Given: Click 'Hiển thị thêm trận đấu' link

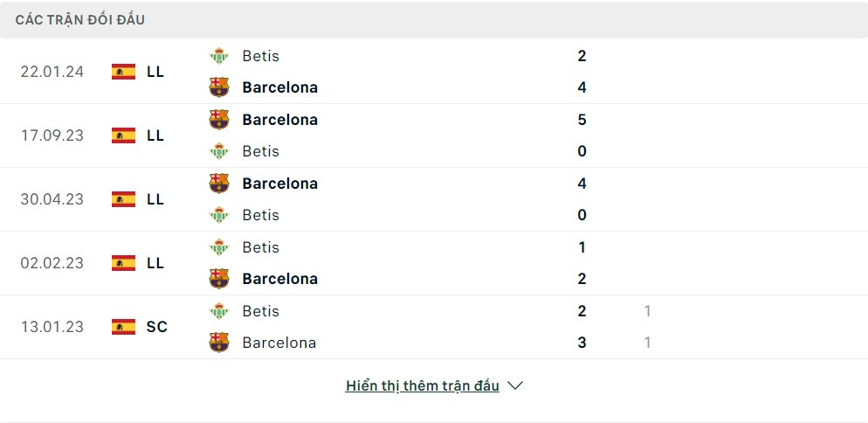Looking at the screenshot, I should [x=422, y=385].
